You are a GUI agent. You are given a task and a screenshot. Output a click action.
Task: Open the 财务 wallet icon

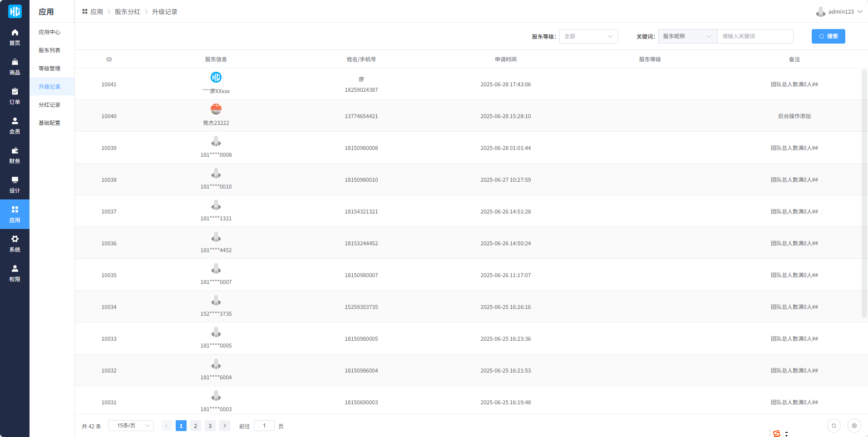pyautogui.click(x=15, y=151)
